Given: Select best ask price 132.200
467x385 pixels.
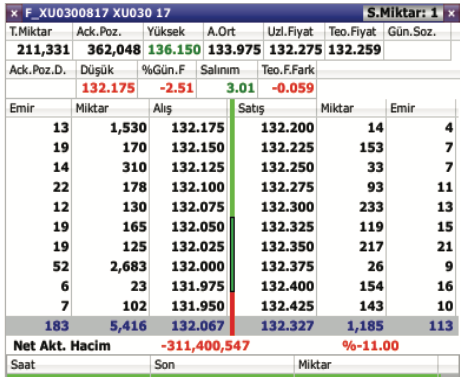Looking at the screenshot, I should coord(287,128).
